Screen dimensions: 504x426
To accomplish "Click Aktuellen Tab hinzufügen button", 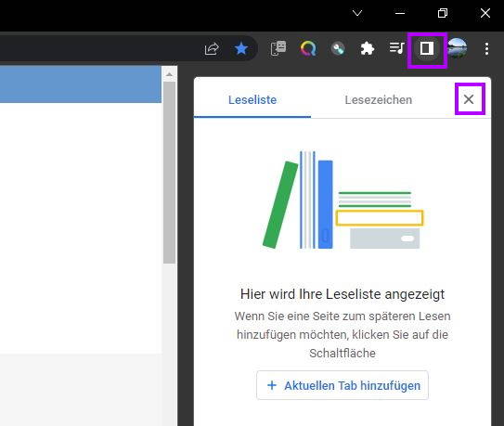I will 342,385.
